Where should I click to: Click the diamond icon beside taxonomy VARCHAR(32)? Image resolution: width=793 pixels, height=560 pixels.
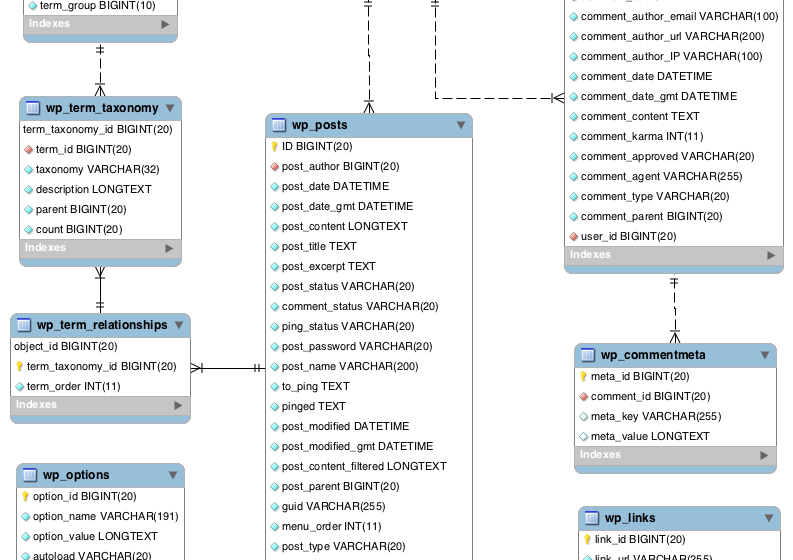point(29,169)
